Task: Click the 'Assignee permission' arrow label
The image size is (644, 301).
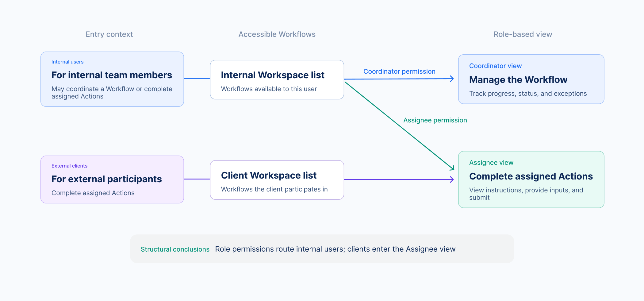Action: (x=435, y=120)
